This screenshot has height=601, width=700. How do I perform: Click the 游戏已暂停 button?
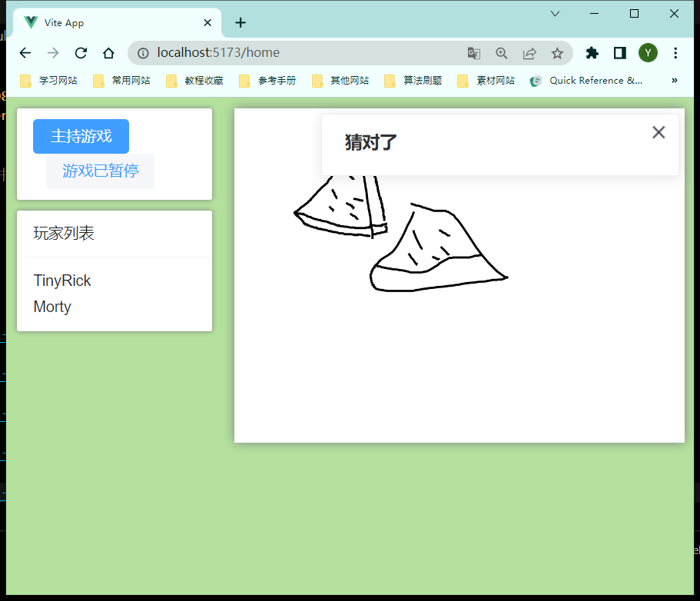(100, 171)
